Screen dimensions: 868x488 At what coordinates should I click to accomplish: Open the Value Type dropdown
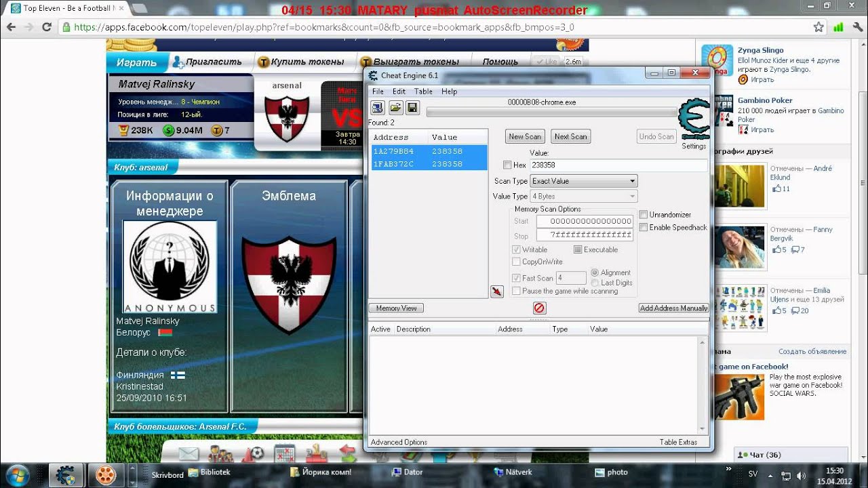pos(584,197)
